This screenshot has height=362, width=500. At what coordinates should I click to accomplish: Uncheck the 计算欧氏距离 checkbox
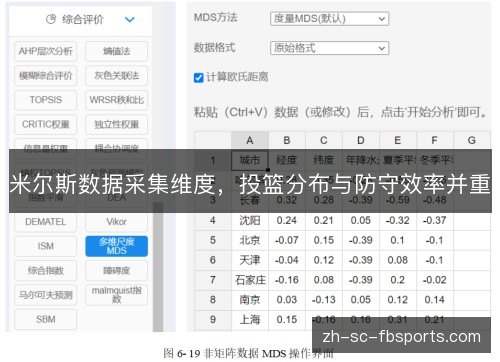coord(199,78)
